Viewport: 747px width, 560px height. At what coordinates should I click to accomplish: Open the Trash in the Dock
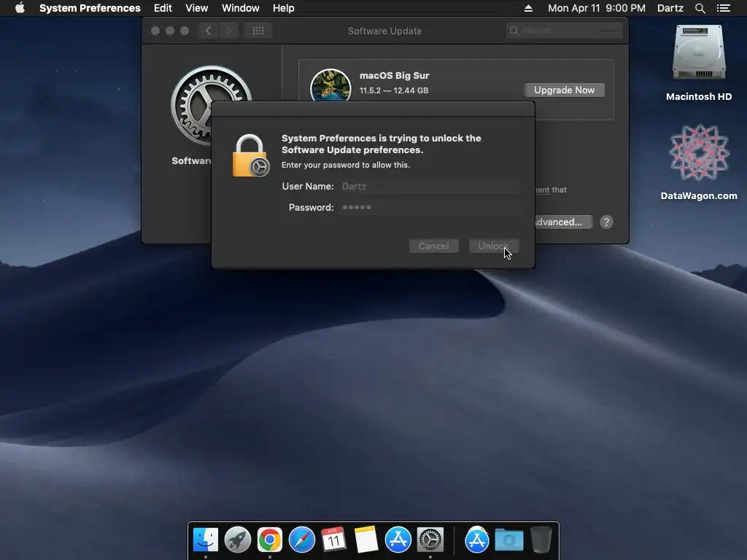click(541, 540)
